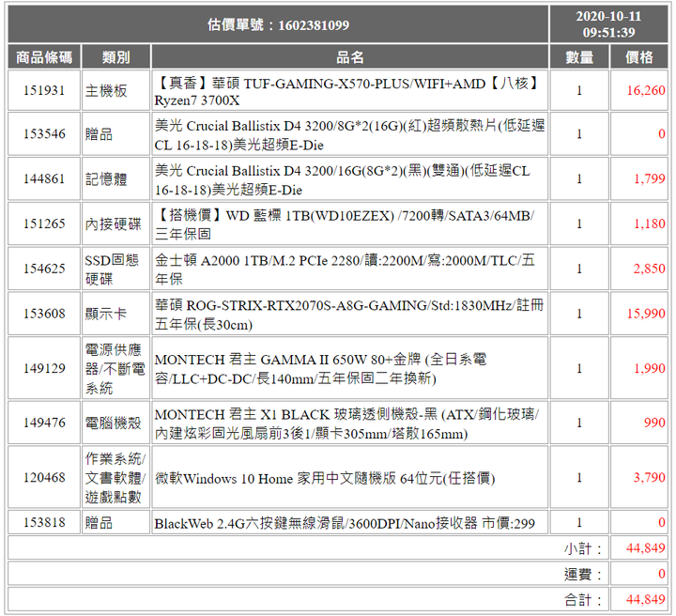Select barcode 149129

[44, 368]
